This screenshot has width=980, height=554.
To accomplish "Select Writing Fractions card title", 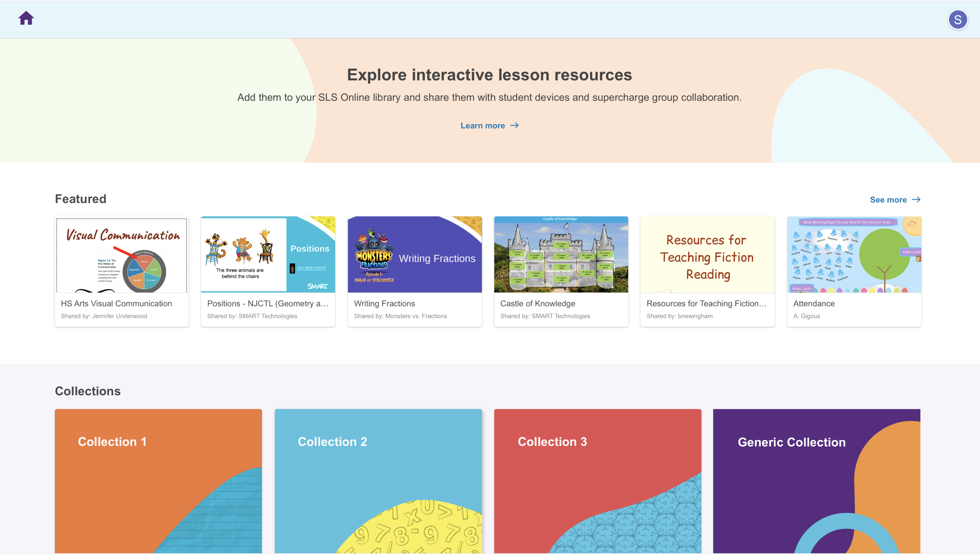I will click(384, 304).
